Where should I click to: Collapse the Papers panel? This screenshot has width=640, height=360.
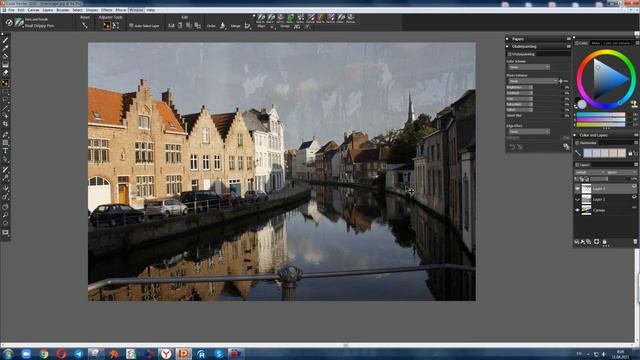tap(507, 39)
